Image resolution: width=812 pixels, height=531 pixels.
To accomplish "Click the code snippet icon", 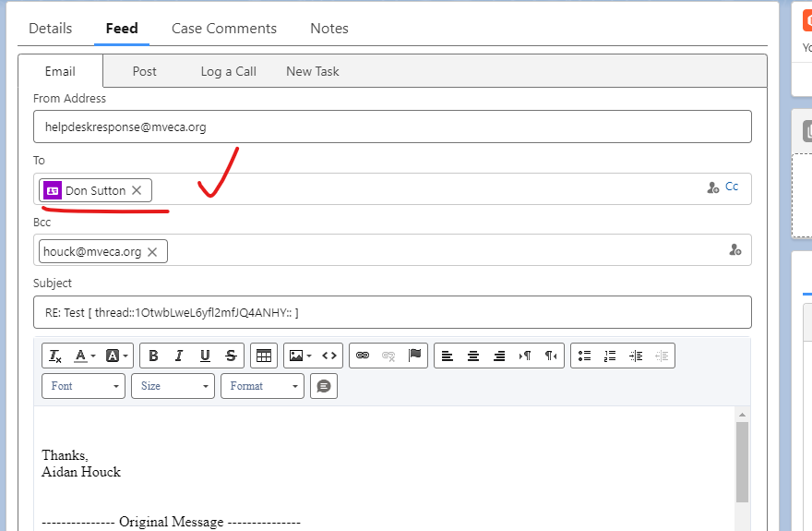I will (329, 356).
